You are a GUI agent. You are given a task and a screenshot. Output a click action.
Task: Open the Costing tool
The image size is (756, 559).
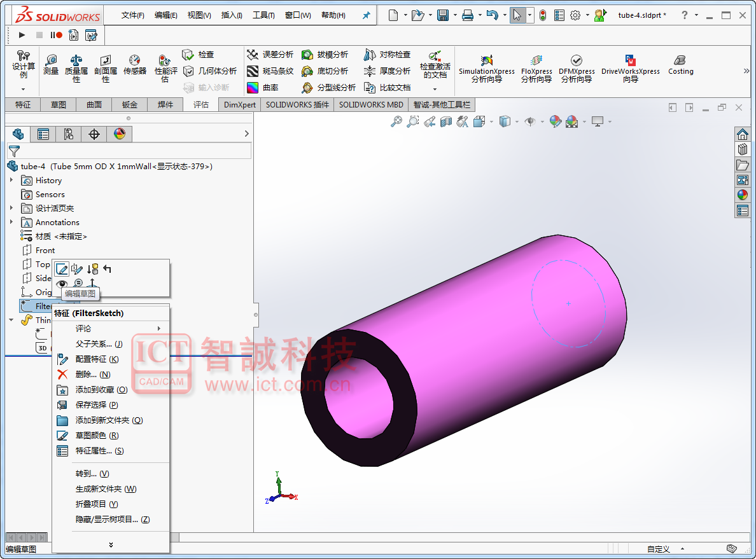click(x=680, y=65)
